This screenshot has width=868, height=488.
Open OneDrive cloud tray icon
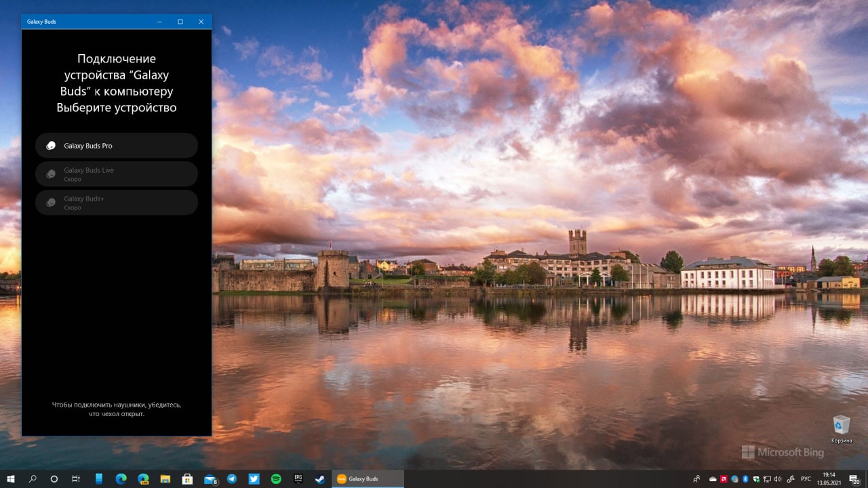tap(713, 479)
